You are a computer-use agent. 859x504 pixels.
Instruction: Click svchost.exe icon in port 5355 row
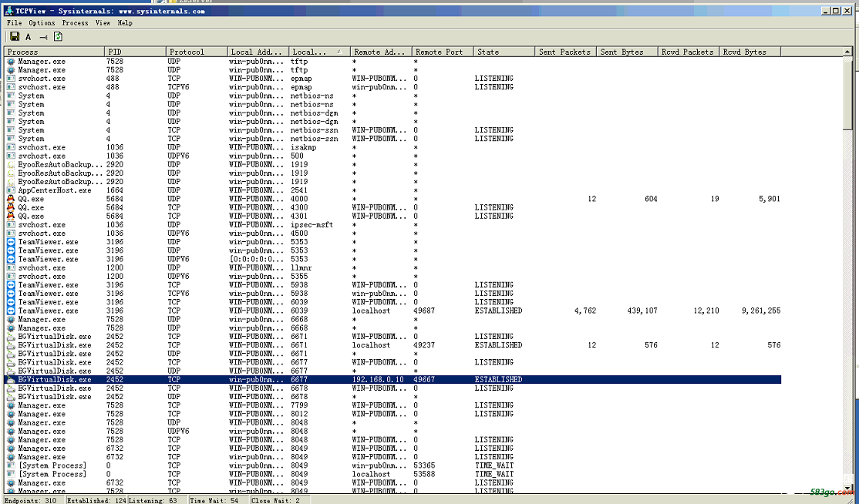(11, 277)
